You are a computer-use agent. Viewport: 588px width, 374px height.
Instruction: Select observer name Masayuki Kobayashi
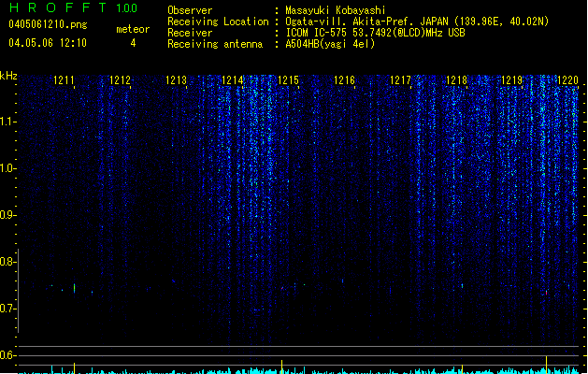(x=336, y=10)
